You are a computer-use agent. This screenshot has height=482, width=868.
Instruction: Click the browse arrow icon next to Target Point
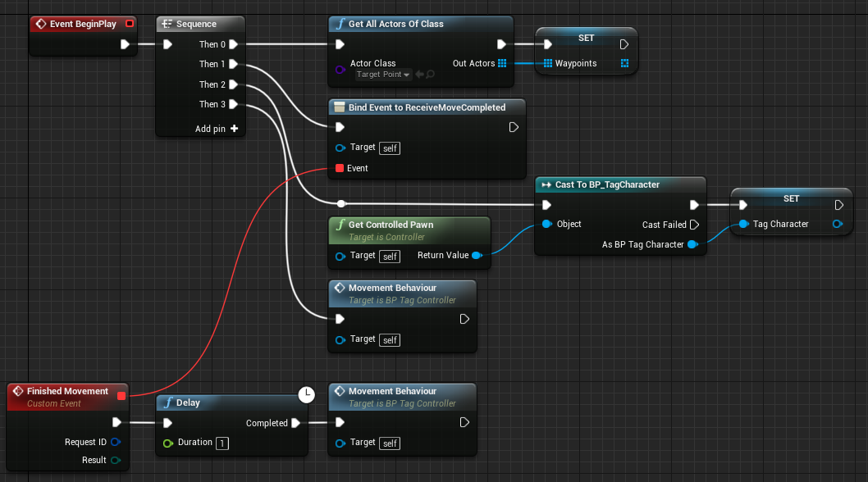coord(419,74)
